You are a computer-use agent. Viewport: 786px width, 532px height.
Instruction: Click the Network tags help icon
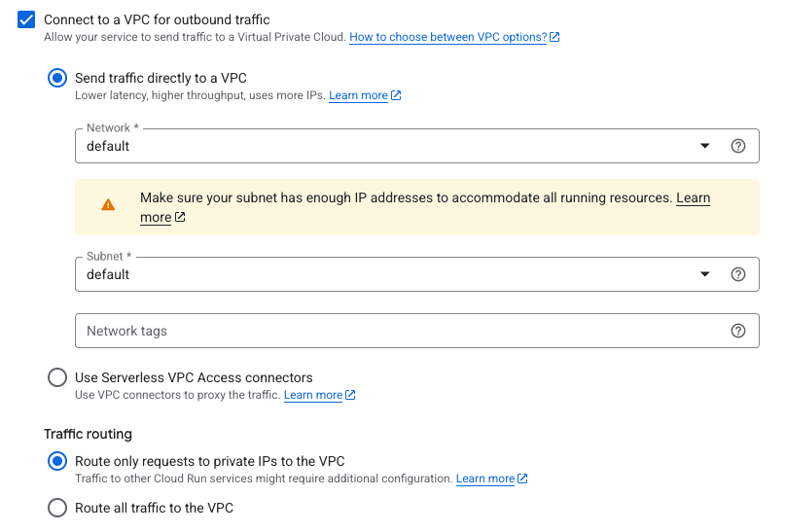[738, 331]
